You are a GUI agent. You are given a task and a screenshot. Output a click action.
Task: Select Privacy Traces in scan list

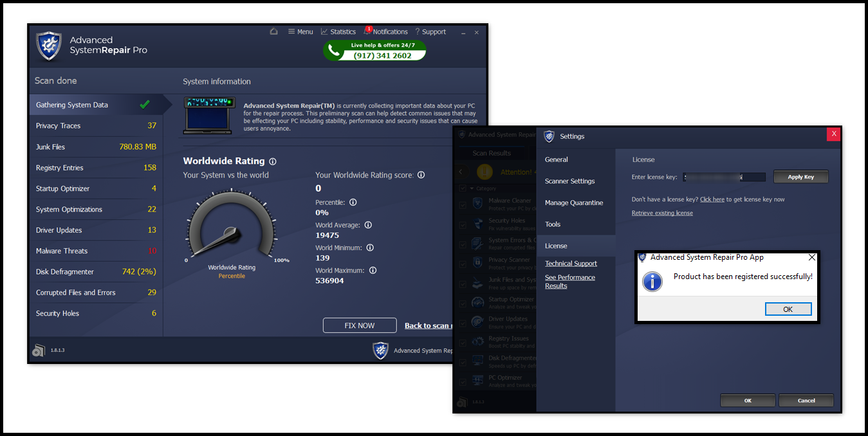97,125
